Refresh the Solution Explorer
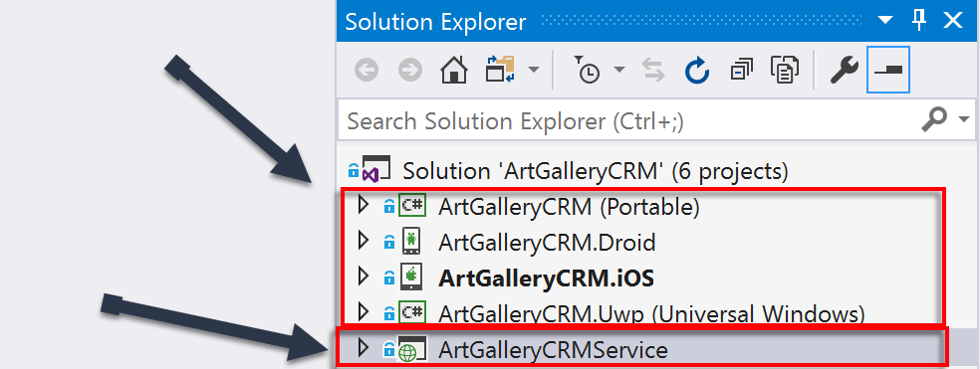 pyautogui.click(x=697, y=70)
